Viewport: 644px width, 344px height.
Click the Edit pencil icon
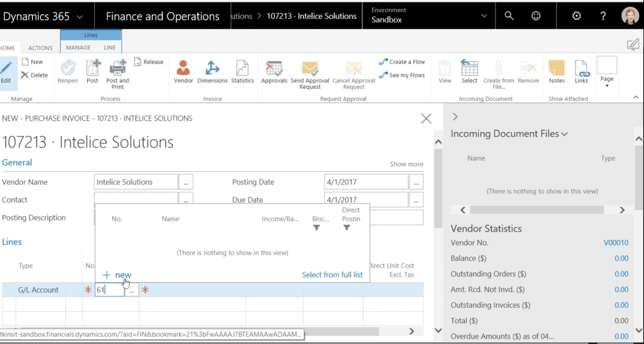coord(6,68)
